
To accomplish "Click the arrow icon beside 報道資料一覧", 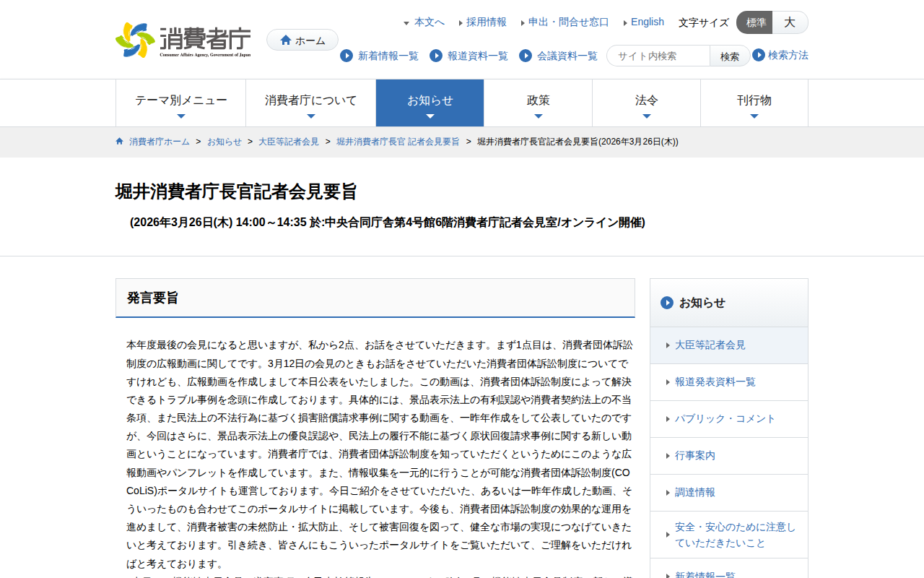I will 436,56.
